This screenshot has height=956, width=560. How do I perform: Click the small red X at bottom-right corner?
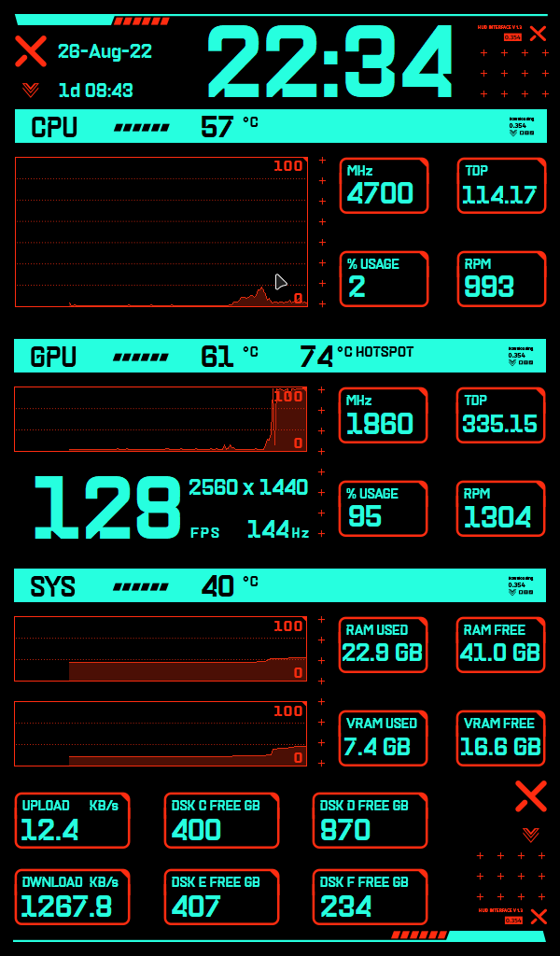click(538, 916)
